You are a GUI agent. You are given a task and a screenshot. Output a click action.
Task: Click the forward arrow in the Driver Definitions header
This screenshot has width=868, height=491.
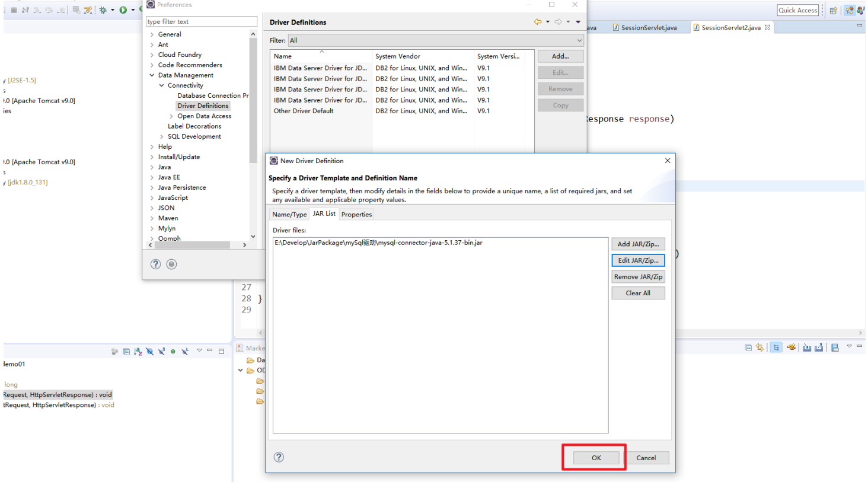pyautogui.click(x=558, y=22)
